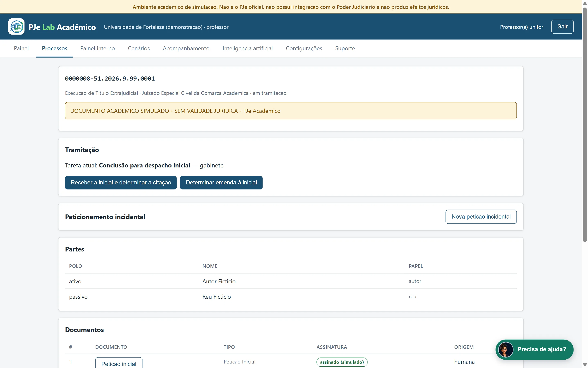Click the Conclusão para despacho inicial task text
The width and height of the screenshot is (588, 368).
coord(145,165)
